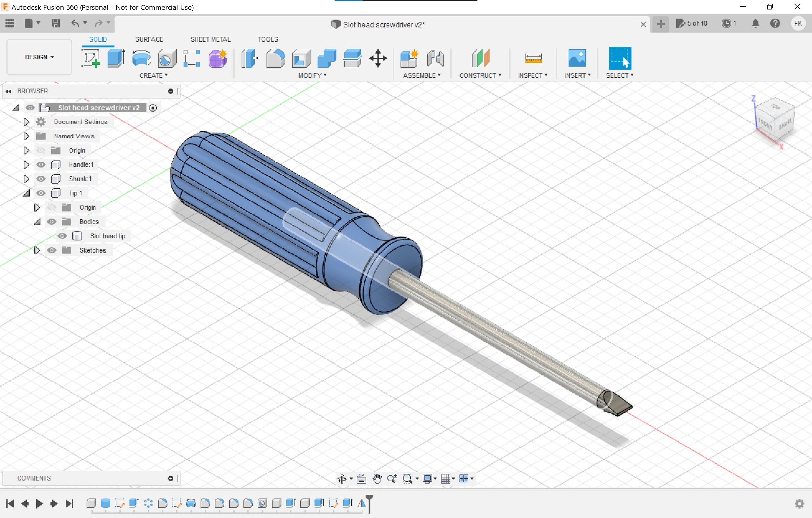Select the Create Sketch tool
Image resolution: width=812 pixels, height=518 pixels.
coord(90,58)
